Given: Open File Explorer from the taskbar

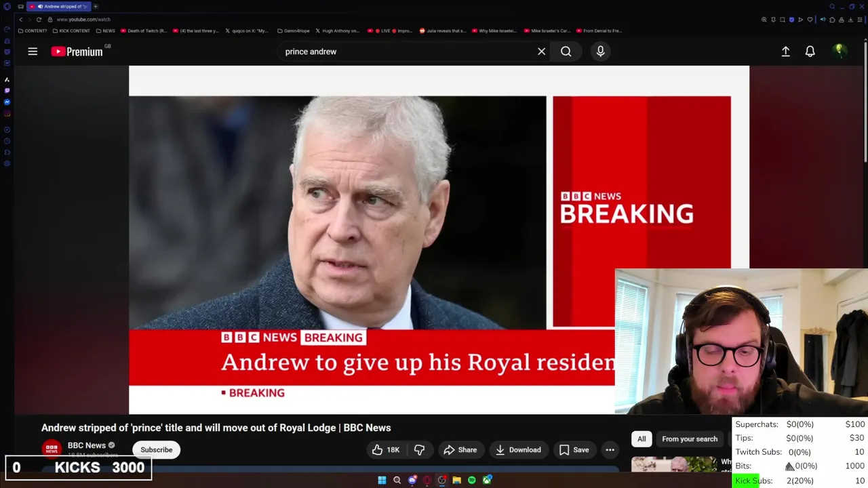Looking at the screenshot, I should tap(456, 481).
